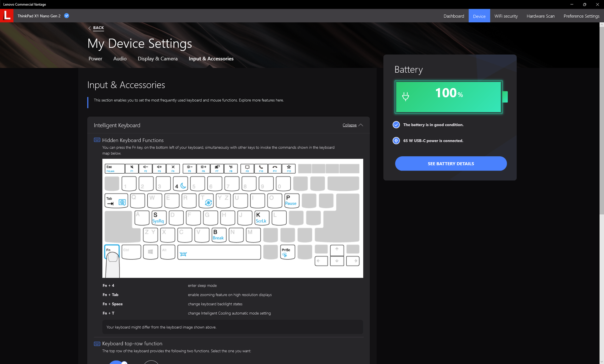Open Hardware Scan from top navigation
604x364 pixels.
pyautogui.click(x=540, y=16)
